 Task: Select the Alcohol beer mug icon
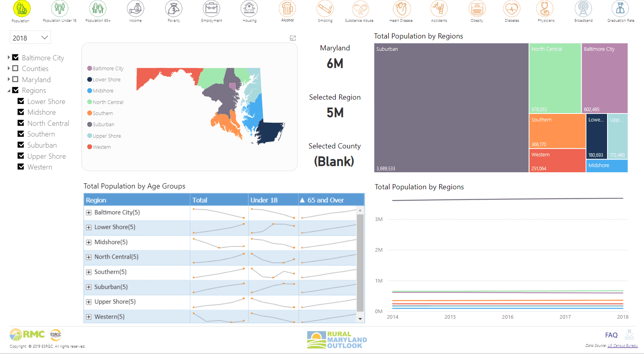pos(287,8)
